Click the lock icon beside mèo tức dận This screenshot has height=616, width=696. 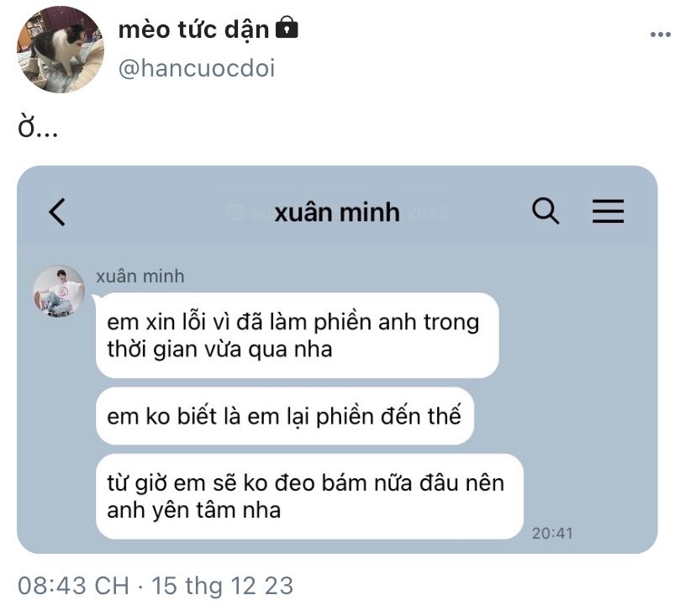tap(287, 28)
